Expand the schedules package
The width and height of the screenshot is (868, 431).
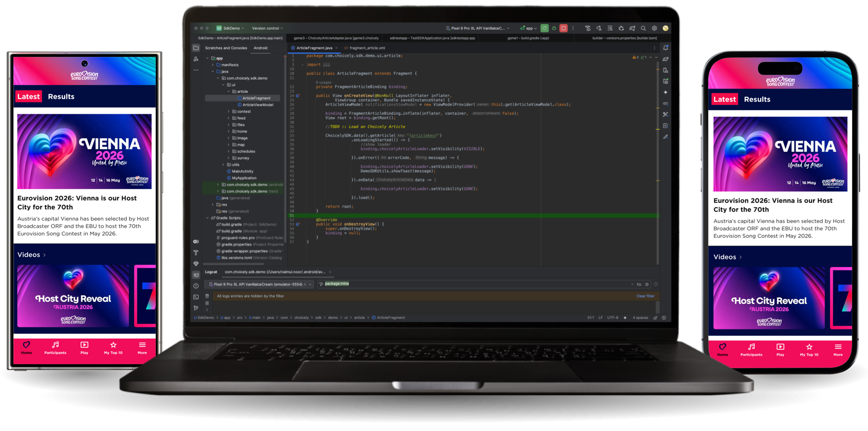coord(229,151)
